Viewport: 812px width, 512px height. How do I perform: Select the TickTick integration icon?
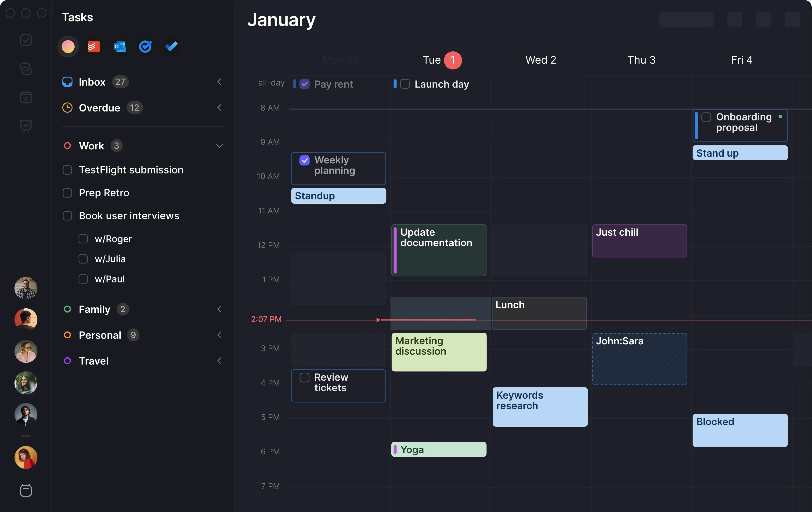145,47
